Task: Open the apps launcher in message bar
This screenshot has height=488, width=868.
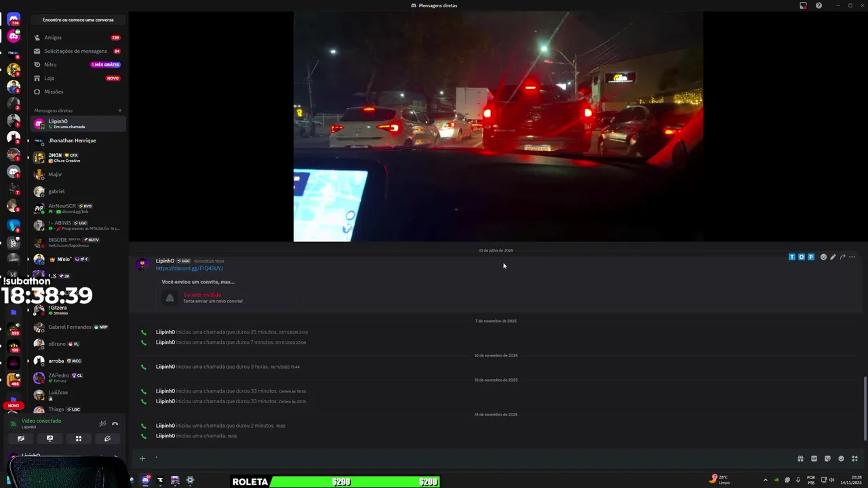Action: (854, 458)
